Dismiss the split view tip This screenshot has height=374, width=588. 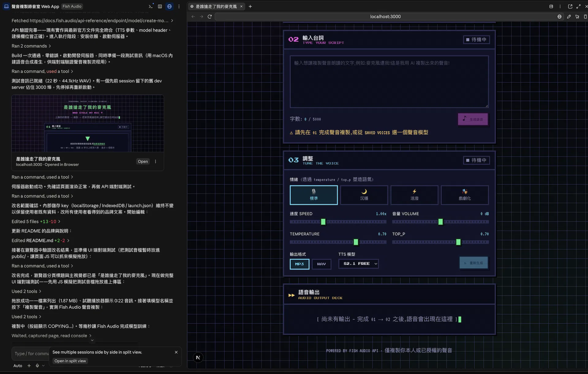point(176,352)
